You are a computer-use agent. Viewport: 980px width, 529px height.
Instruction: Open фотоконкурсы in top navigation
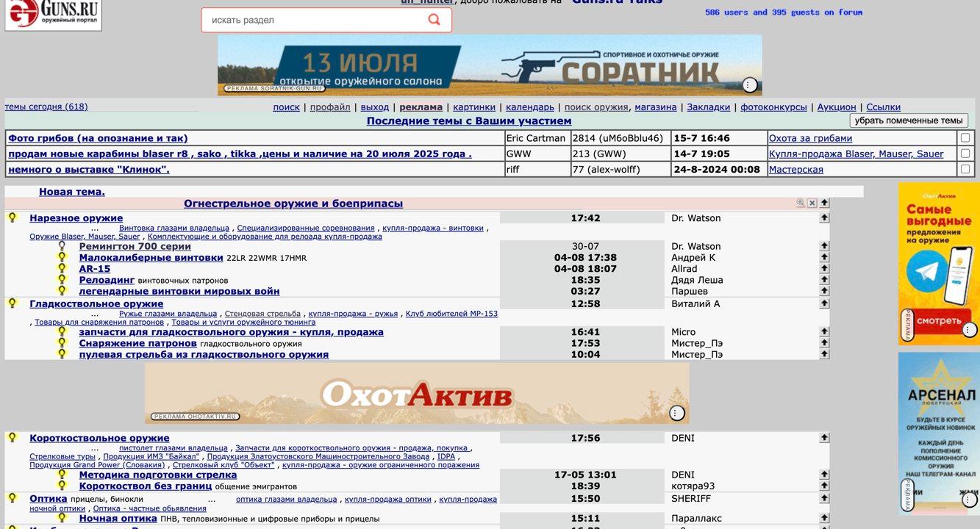(x=773, y=107)
